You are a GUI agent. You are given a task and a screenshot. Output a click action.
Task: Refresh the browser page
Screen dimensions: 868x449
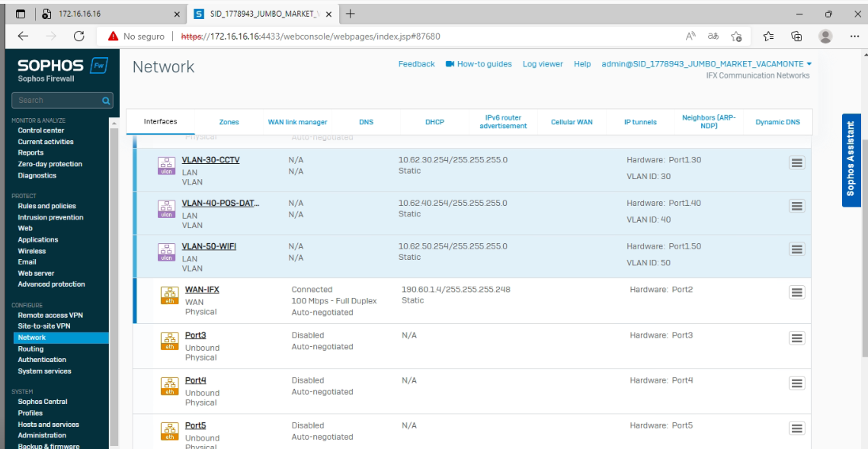(78, 37)
